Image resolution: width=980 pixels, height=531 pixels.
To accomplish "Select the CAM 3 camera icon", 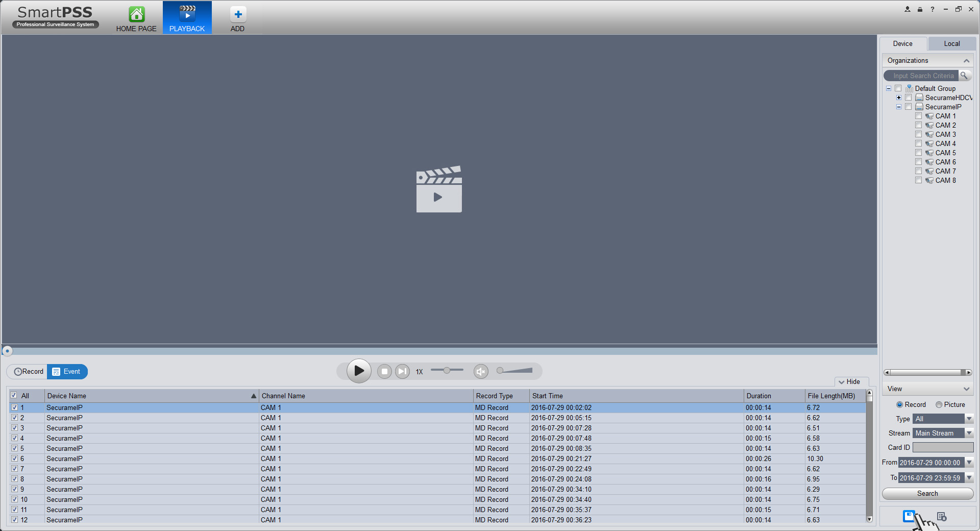I will point(929,135).
